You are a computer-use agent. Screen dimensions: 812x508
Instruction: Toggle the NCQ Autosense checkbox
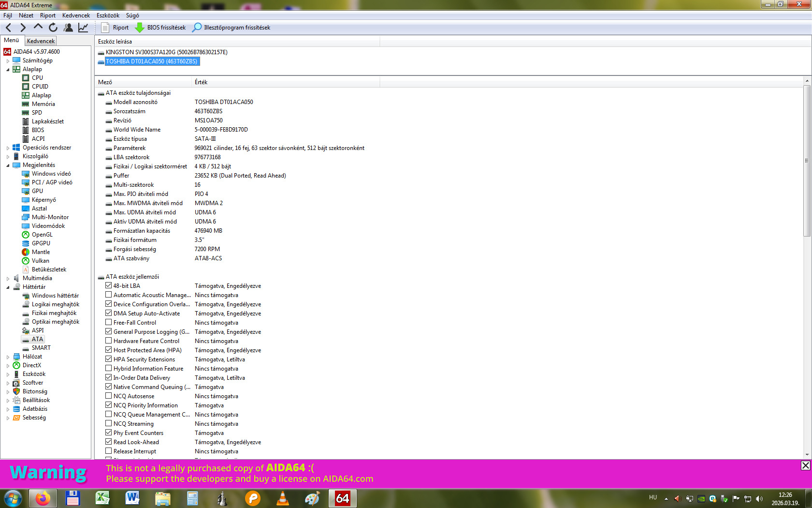point(109,396)
